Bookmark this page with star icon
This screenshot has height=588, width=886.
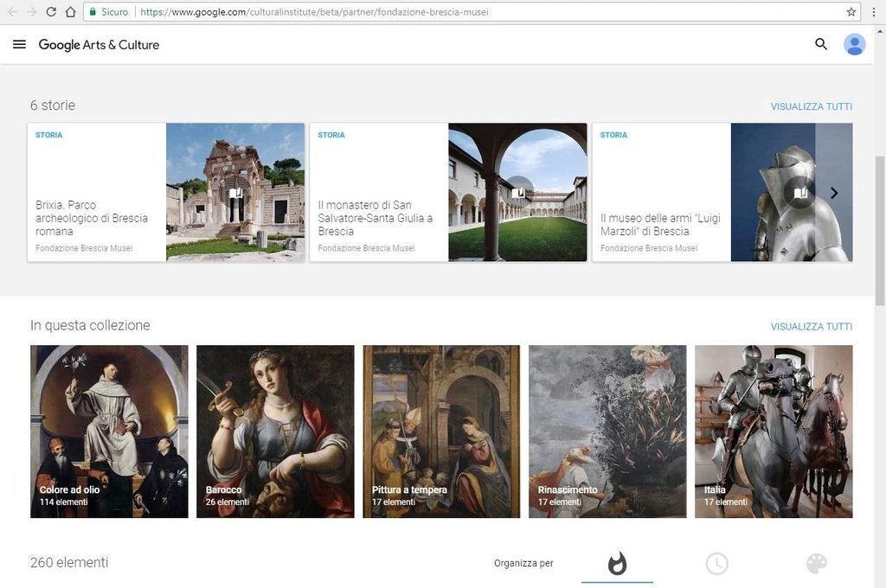coord(851,12)
